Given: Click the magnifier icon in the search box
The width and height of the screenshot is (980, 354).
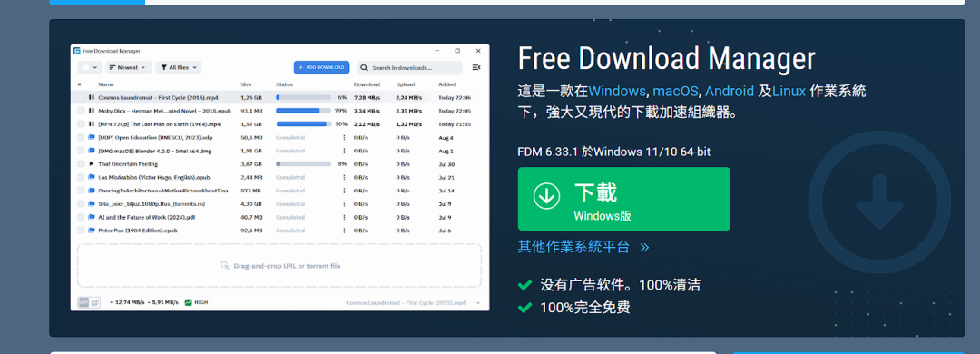Looking at the screenshot, I should [364, 67].
